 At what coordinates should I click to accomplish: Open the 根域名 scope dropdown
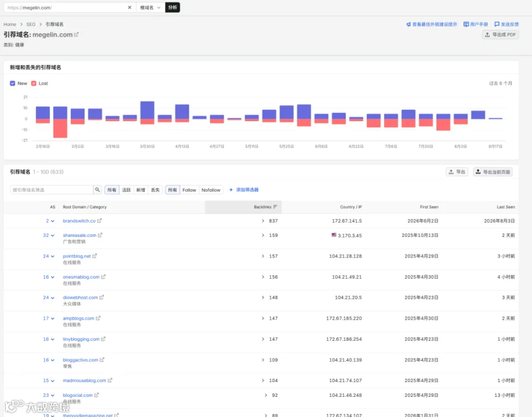coord(150,8)
